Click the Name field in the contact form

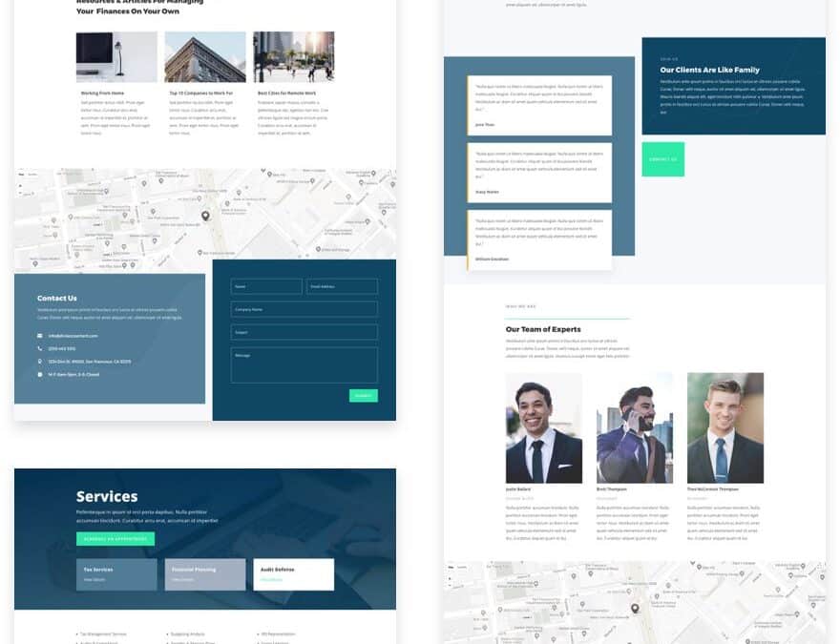click(266, 286)
